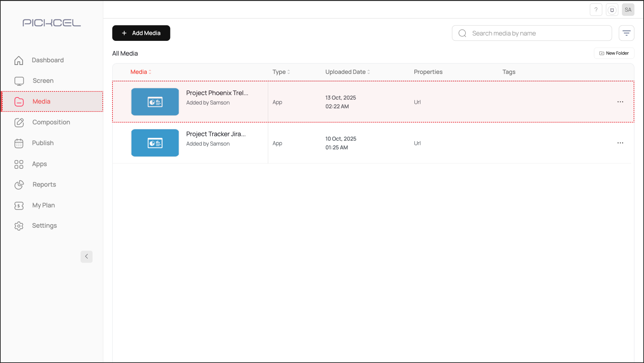Create a New Folder
The height and width of the screenshot is (363, 644).
click(614, 53)
